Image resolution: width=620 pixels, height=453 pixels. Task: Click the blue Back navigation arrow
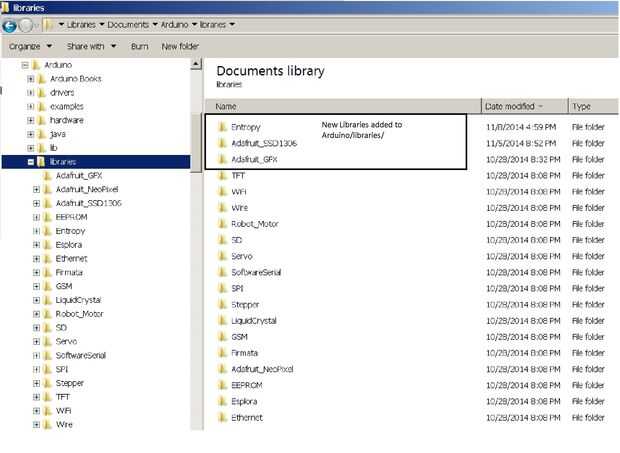pyautogui.click(x=9, y=26)
